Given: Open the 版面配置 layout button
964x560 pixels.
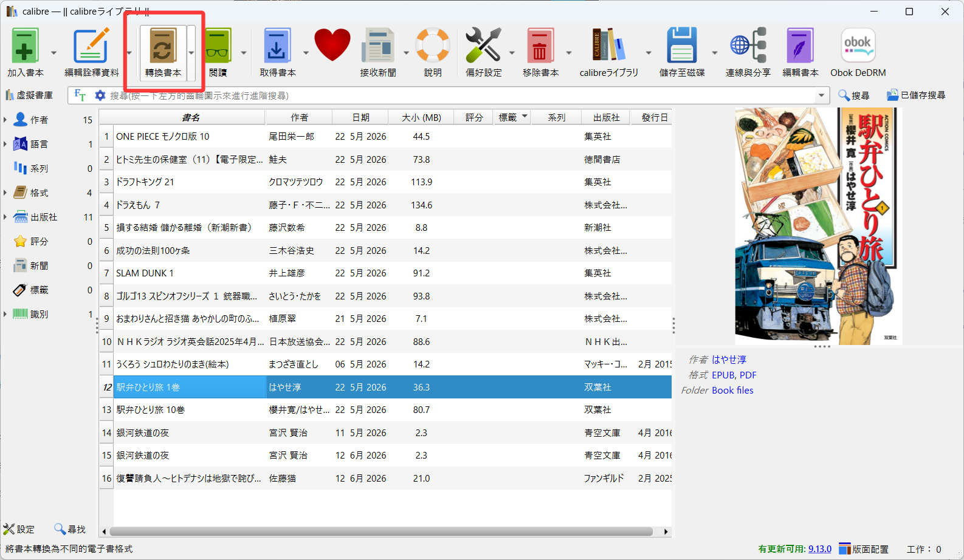Looking at the screenshot, I should (x=864, y=549).
